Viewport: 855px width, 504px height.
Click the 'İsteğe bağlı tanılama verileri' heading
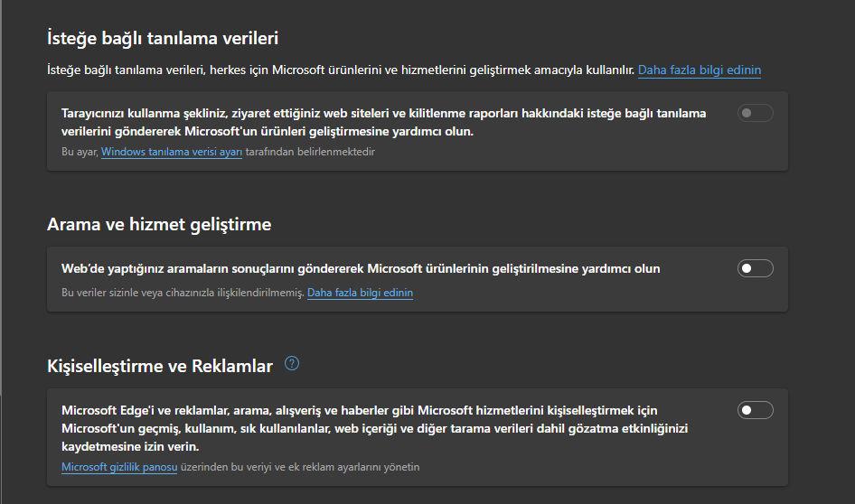[163, 38]
